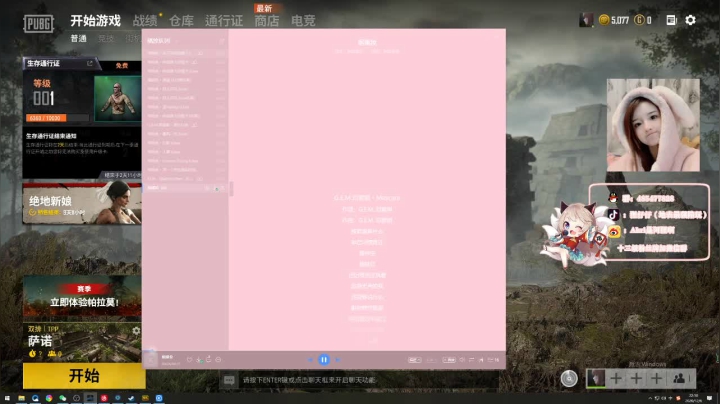Open PUBG settings gear
The width and height of the screenshot is (720, 404).
click(x=690, y=20)
